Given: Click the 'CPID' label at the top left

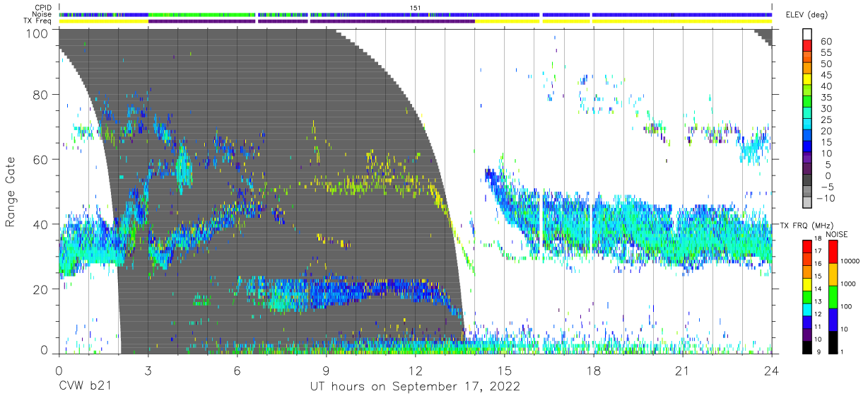Looking at the screenshot, I should pyautogui.click(x=44, y=8).
